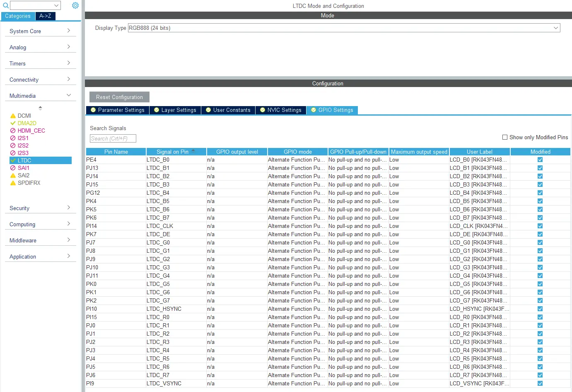This screenshot has width=572, height=392.
Task: Select the disabled I2S1 peripheral
Action: [23, 138]
